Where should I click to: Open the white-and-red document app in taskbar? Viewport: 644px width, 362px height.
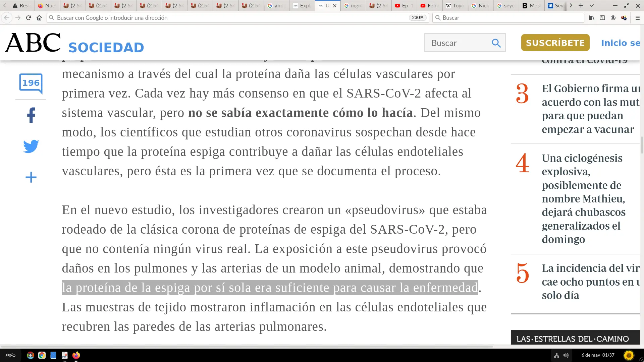pyautogui.click(x=65, y=355)
